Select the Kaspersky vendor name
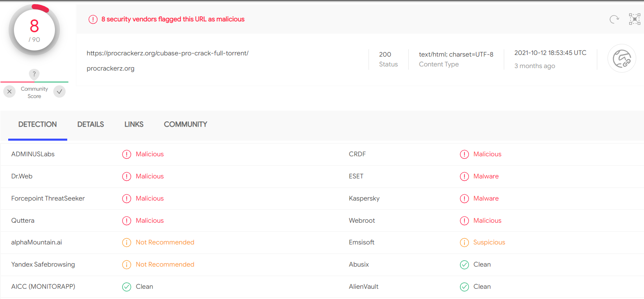This screenshot has height=299, width=644. coord(364,199)
